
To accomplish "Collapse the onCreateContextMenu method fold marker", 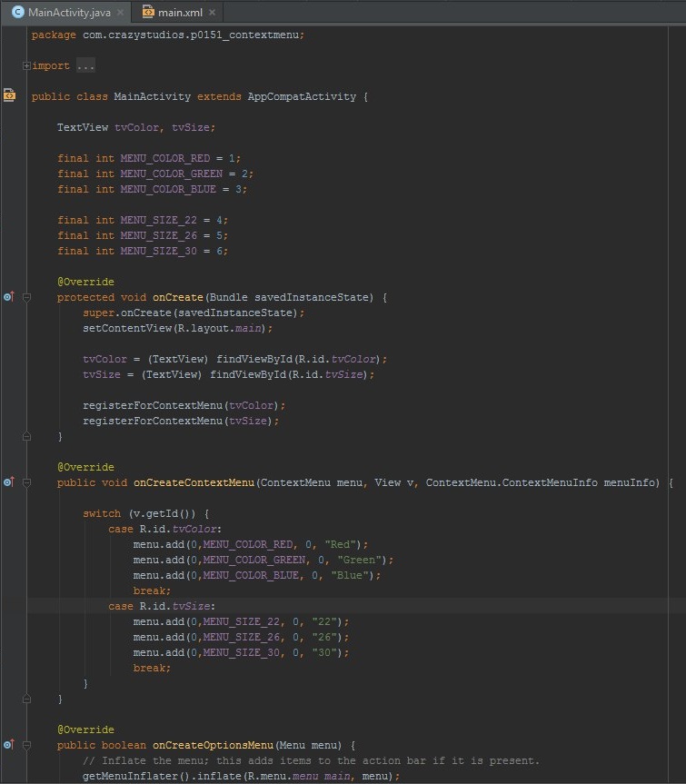I will pyautogui.click(x=27, y=482).
